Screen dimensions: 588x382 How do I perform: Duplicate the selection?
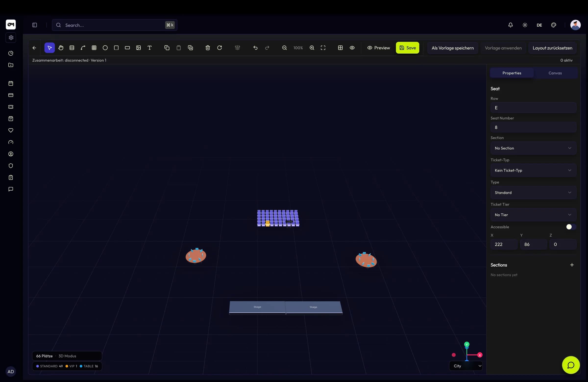tap(190, 48)
